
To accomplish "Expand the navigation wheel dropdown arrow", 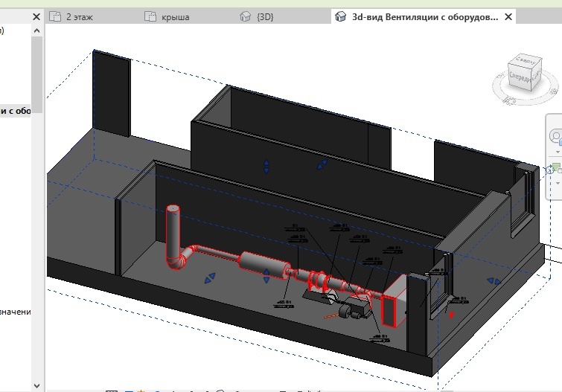I will click(558, 152).
